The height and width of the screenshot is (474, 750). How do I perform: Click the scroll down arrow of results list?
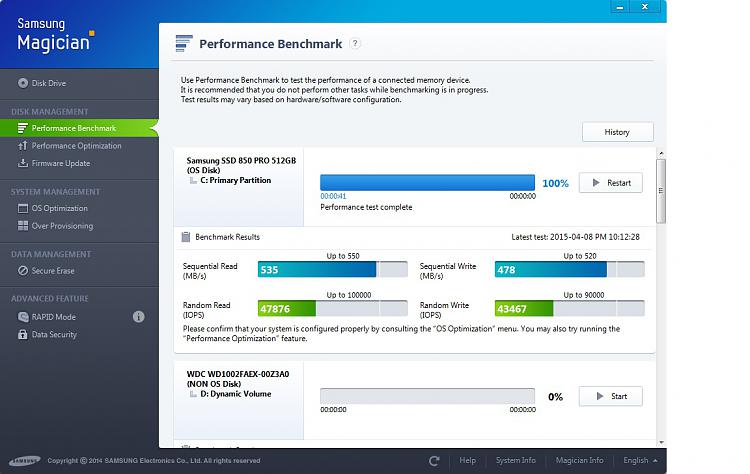coord(661,442)
